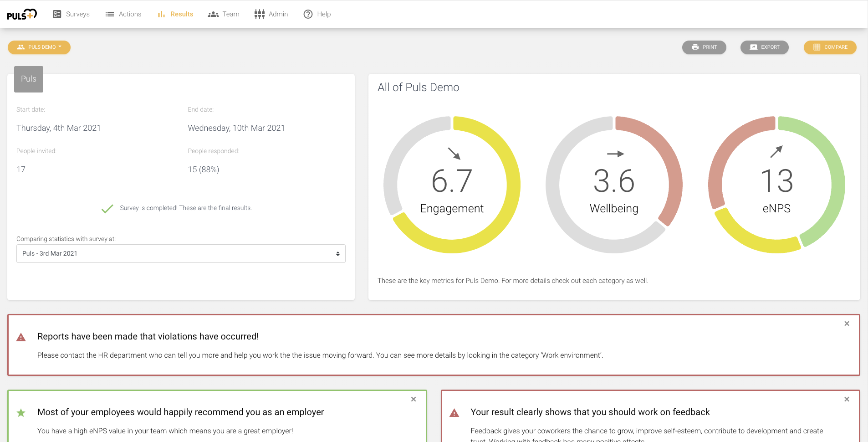The height and width of the screenshot is (442, 868).
Task: Click the EXPORT button
Action: click(x=765, y=47)
